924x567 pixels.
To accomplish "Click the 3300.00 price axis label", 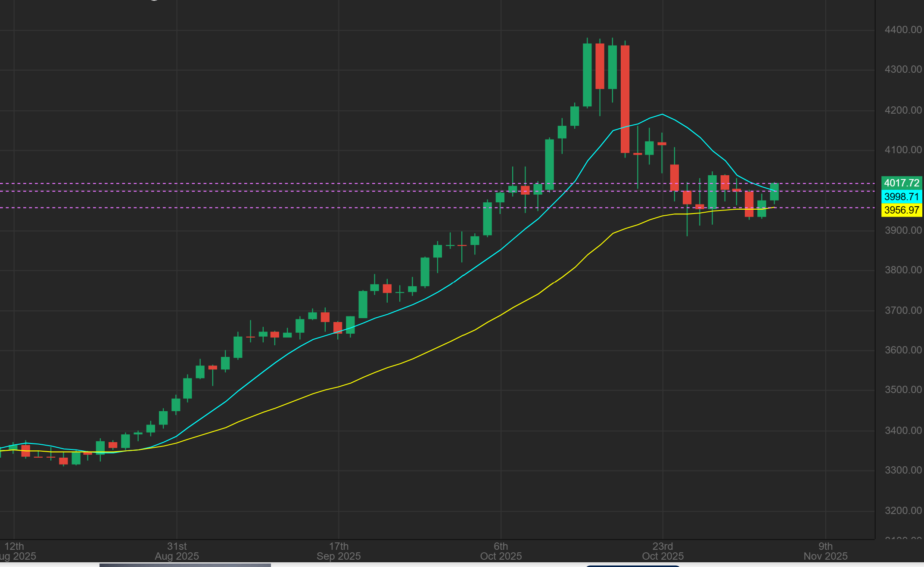I will click(x=903, y=470).
